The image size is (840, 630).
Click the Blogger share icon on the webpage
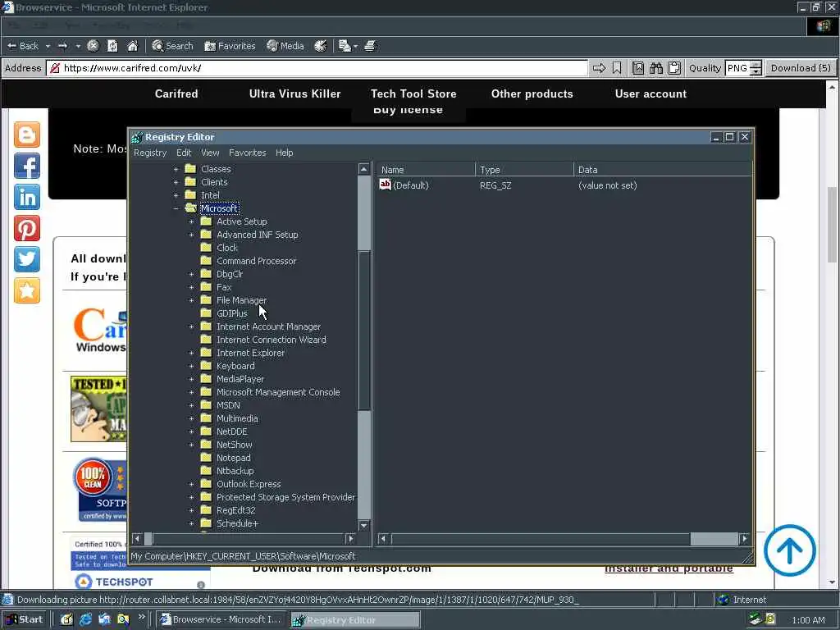[27, 135]
